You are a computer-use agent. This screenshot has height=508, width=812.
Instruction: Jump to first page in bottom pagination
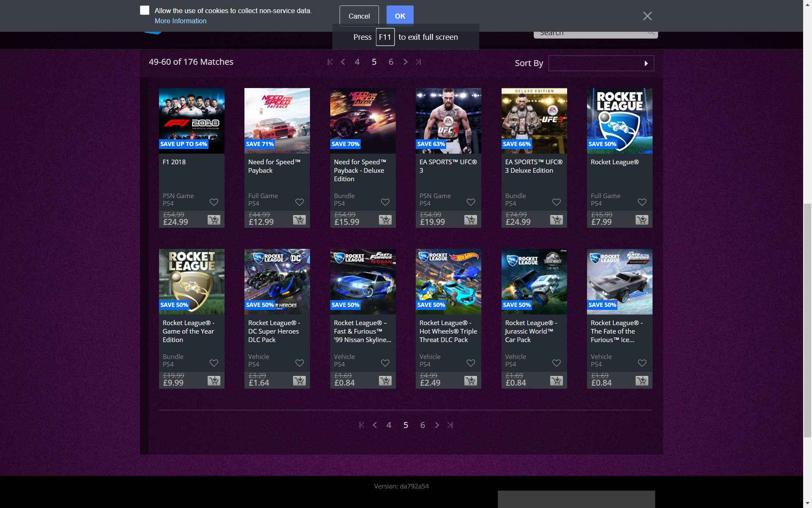pyautogui.click(x=362, y=425)
